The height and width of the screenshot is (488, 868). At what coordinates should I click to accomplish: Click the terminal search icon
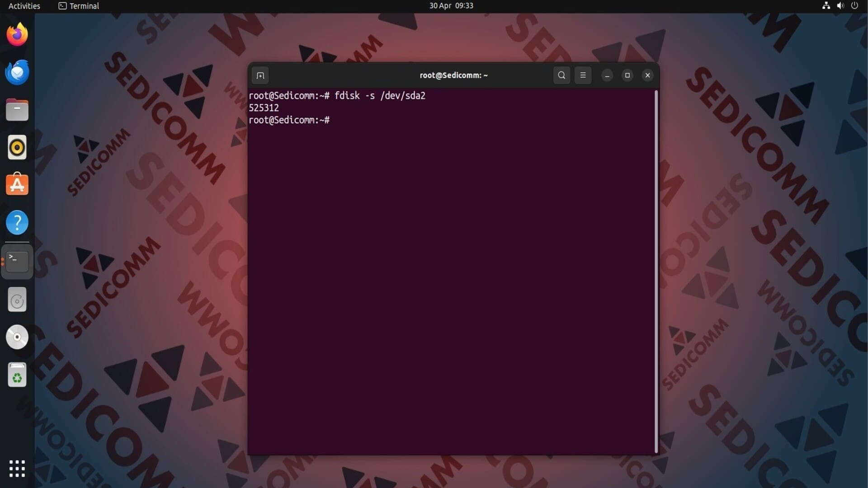[x=561, y=75]
